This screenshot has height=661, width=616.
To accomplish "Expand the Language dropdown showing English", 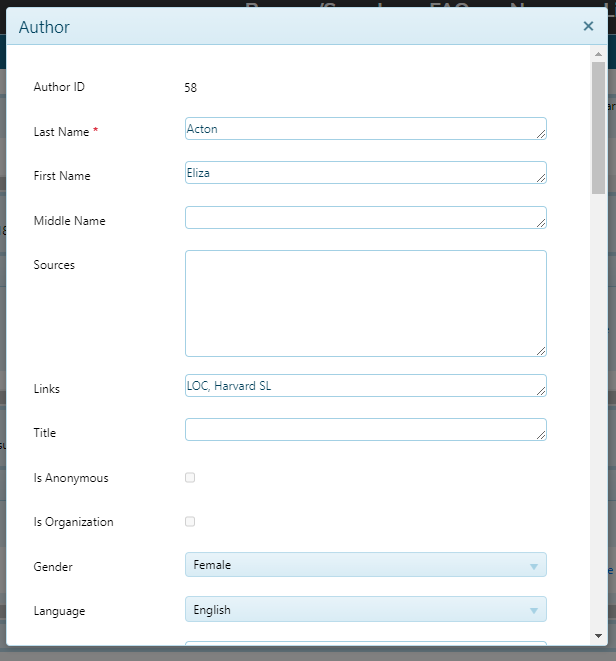I will tap(365, 609).
